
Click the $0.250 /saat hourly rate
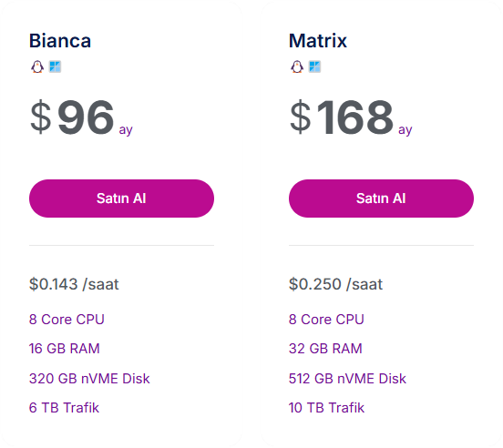point(336,284)
